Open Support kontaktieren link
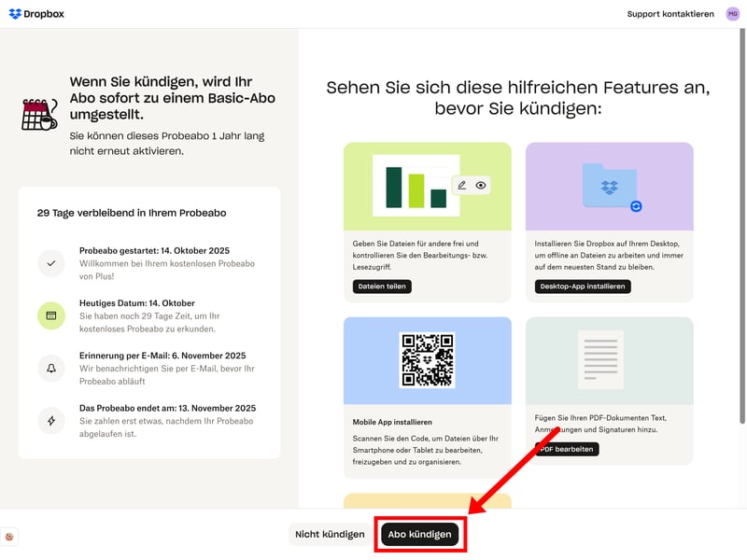 [669, 14]
